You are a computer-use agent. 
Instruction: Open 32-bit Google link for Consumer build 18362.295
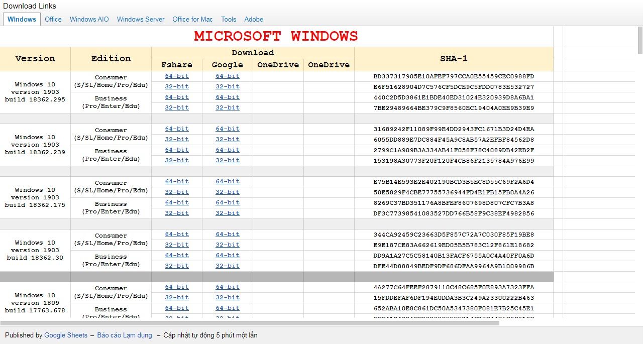point(227,86)
